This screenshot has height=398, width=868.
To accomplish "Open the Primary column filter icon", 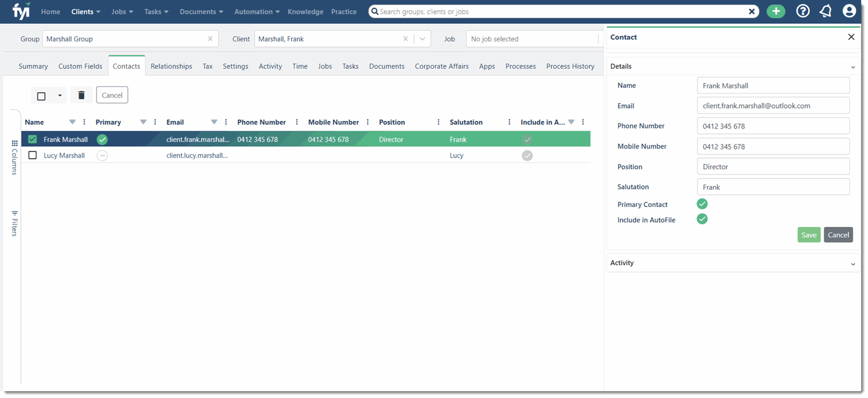I will 143,122.
